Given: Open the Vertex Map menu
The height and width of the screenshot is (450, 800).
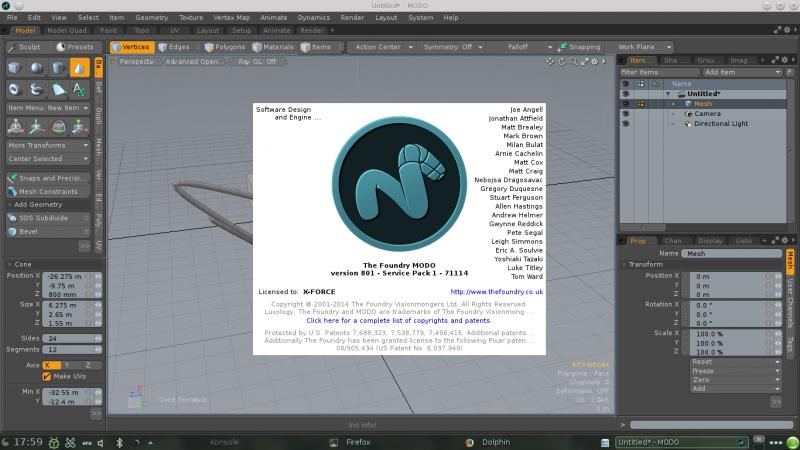Looking at the screenshot, I should (232, 17).
